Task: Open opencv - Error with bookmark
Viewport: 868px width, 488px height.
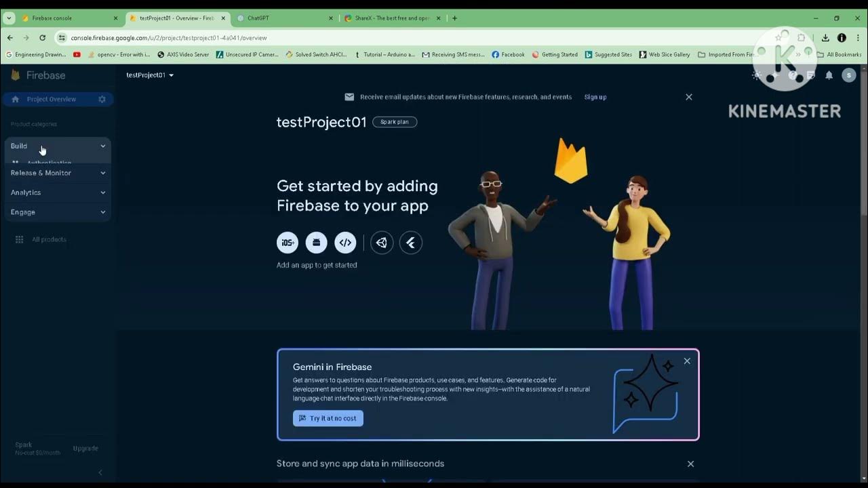Action: (119, 54)
